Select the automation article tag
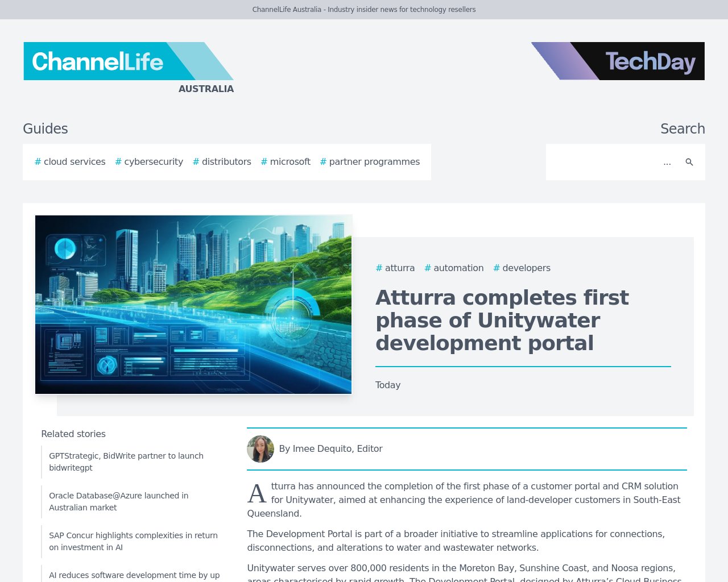 pyautogui.click(x=454, y=268)
